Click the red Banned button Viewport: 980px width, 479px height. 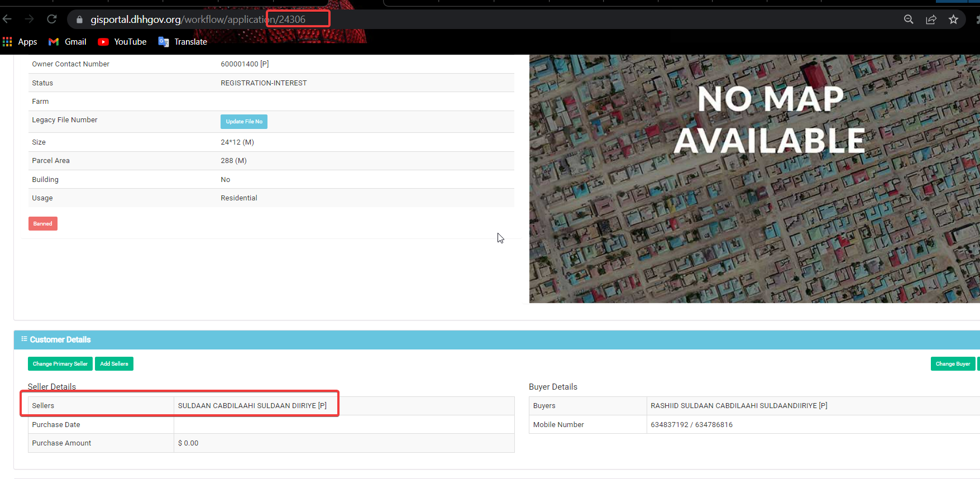43,224
